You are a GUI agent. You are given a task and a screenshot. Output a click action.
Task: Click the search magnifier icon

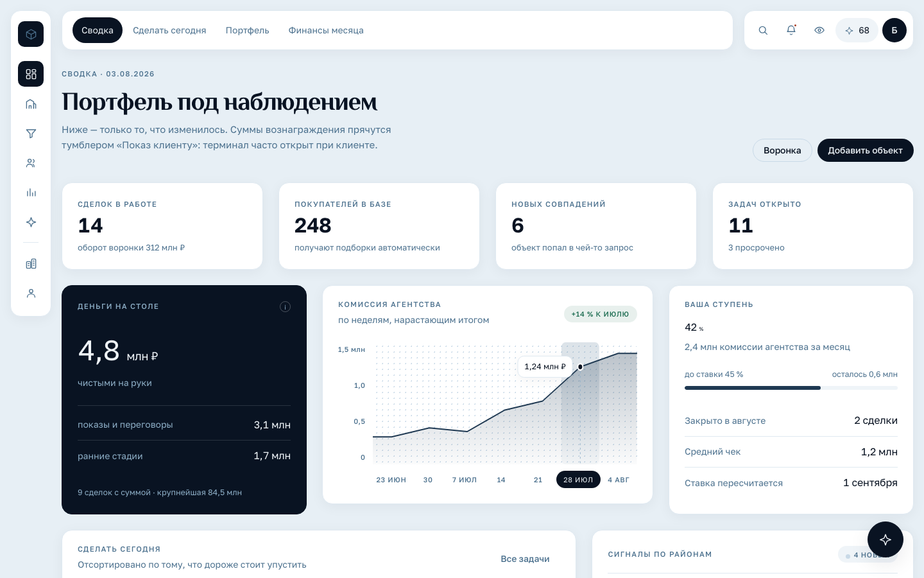tap(763, 30)
